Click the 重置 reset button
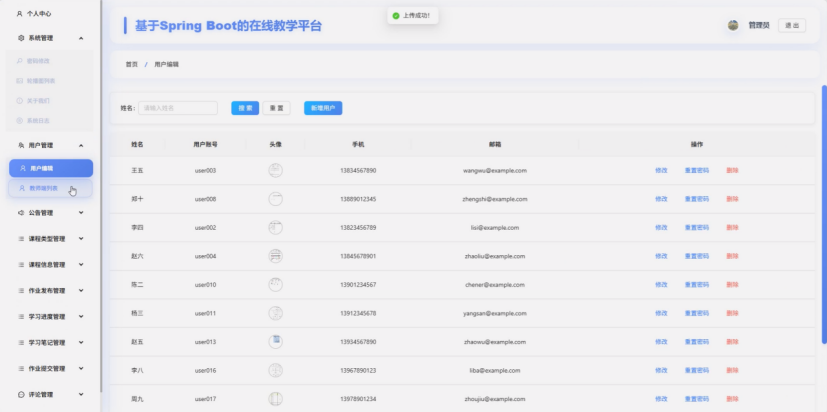The image size is (827, 412). pos(276,108)
